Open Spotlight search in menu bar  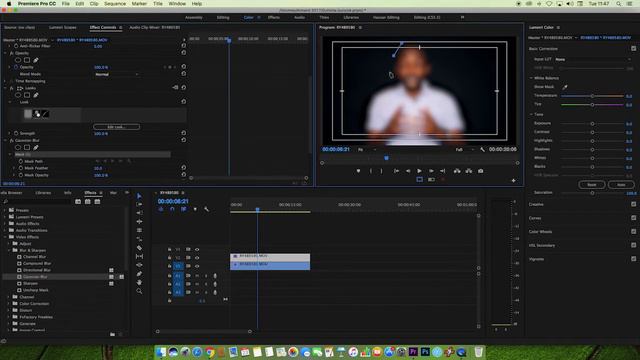click(619, 4)
